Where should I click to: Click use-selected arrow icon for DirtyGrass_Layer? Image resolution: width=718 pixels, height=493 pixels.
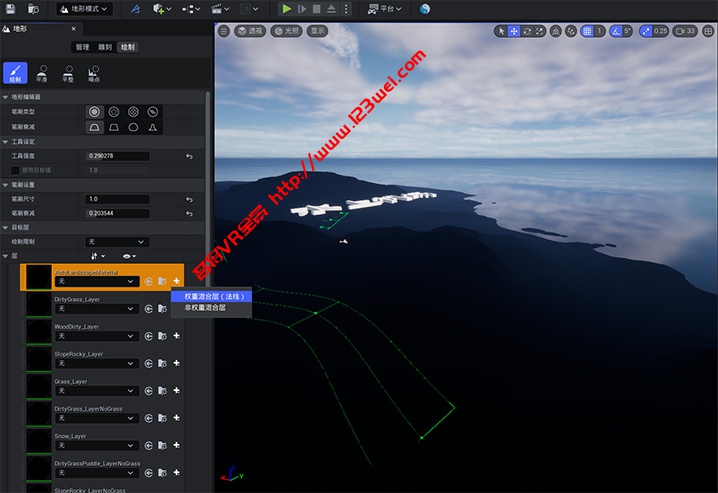click(149, 309)
